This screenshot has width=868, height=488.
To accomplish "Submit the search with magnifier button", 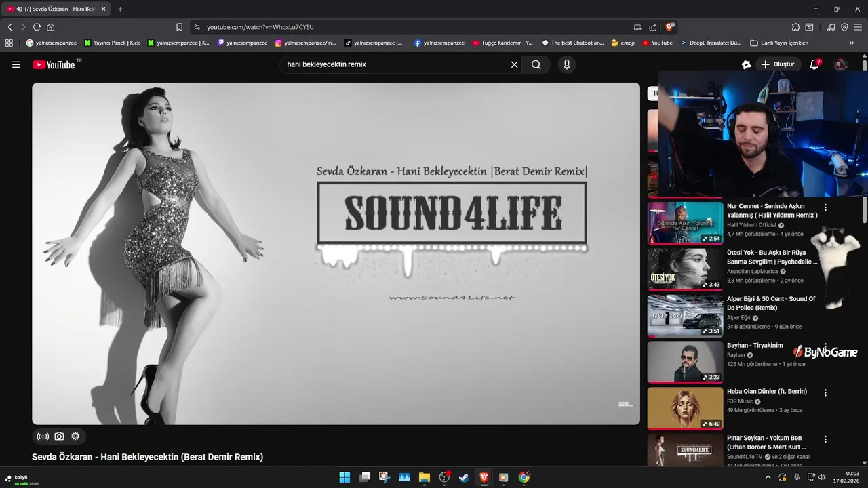I will click(x=536, y=64).
